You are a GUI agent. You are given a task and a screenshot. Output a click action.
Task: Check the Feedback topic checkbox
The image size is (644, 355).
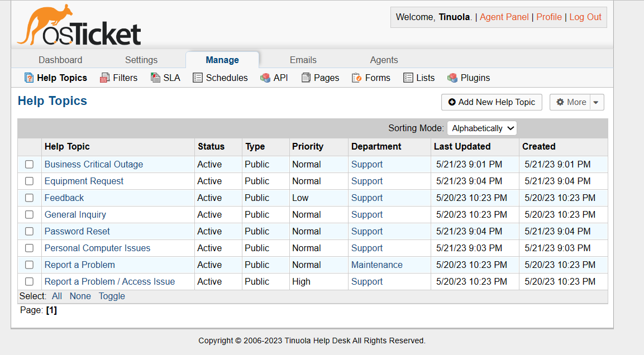[29, 198]
